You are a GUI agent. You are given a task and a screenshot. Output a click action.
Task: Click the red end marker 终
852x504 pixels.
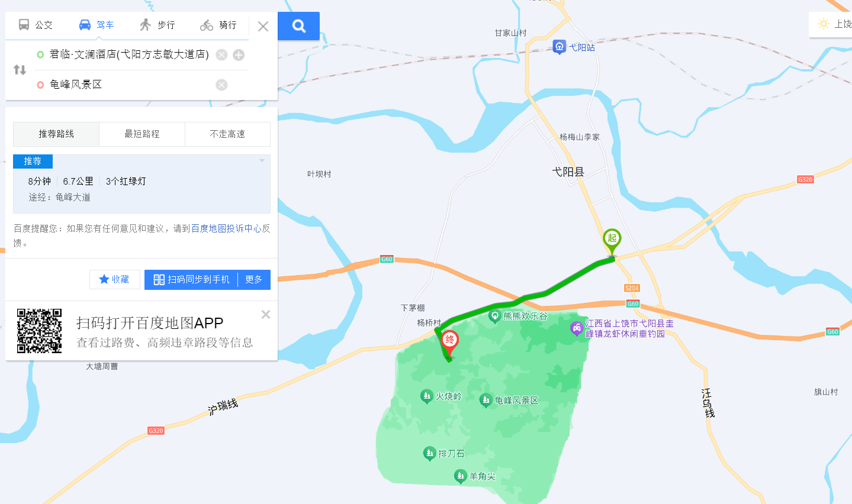[x=450, y=342]
